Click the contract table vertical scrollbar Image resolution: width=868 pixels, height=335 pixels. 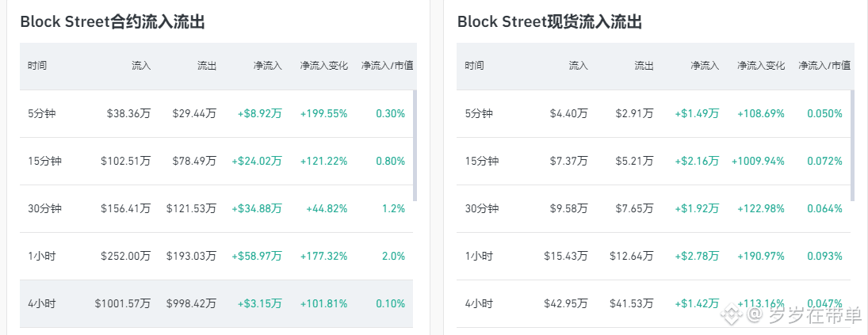(415, 146)
